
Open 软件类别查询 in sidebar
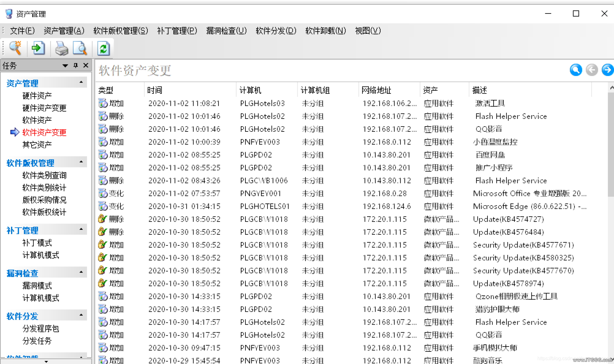coord(45,175)
